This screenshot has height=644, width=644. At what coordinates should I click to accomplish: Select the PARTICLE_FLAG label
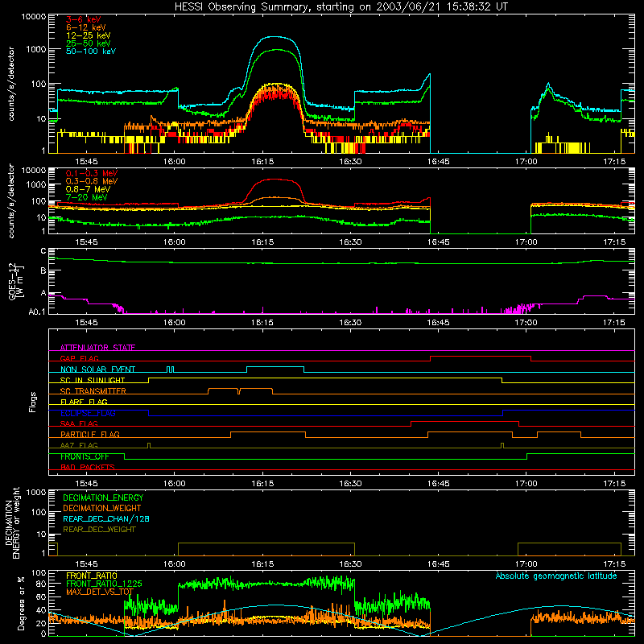pyautogui.click(x=90, y=434)
